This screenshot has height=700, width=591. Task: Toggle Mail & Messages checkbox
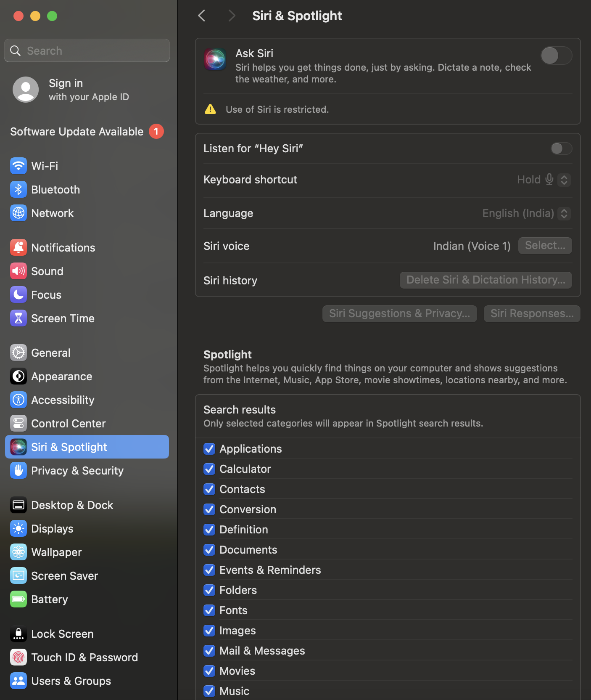point(209,651)
